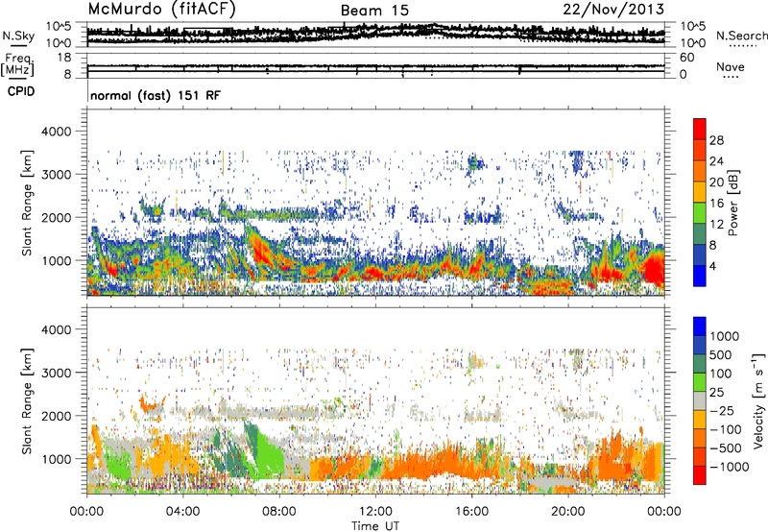Select the 'normal (fast) 151 RF' text

pos(156,95)
